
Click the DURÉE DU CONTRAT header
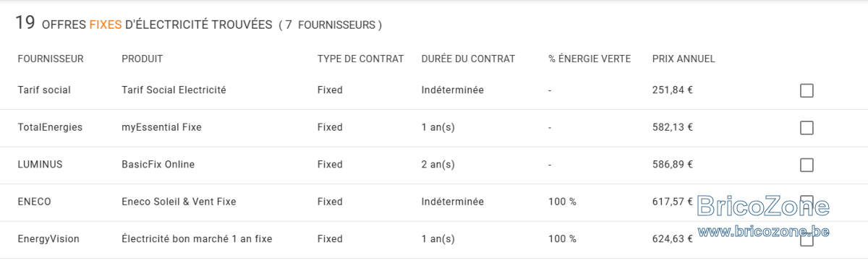[x=468, y=59]
